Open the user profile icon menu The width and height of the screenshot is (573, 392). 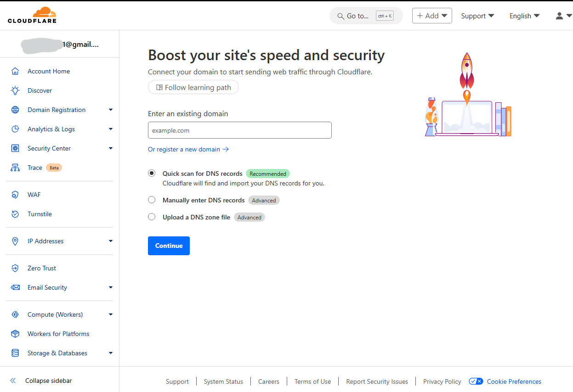563,16
